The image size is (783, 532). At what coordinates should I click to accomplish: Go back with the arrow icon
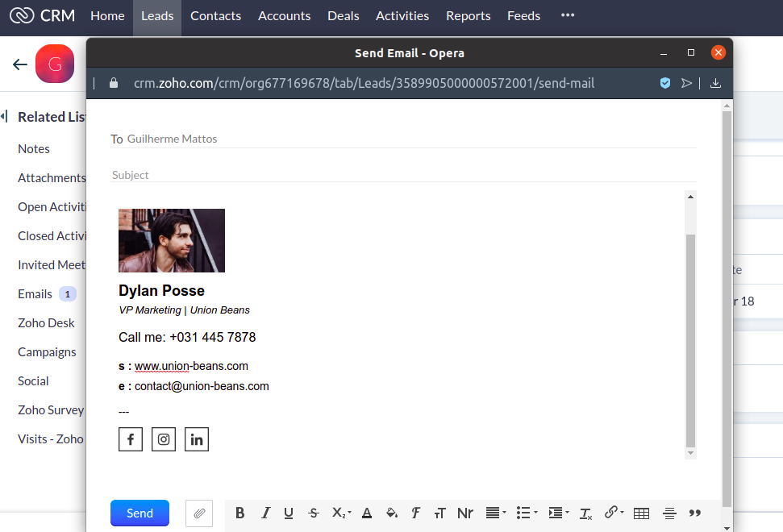click(20, 64)
